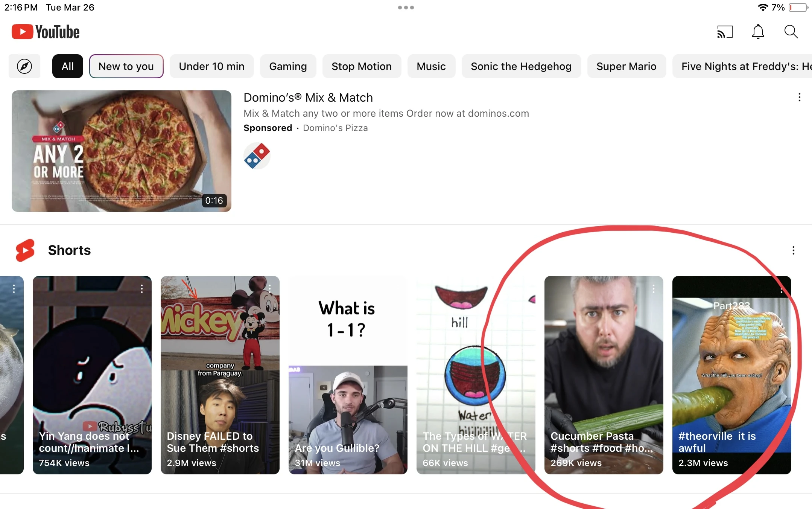Open YouTube search magnifier icon
This screenshot has width=812, height=509.
click(x=791, y=32)
